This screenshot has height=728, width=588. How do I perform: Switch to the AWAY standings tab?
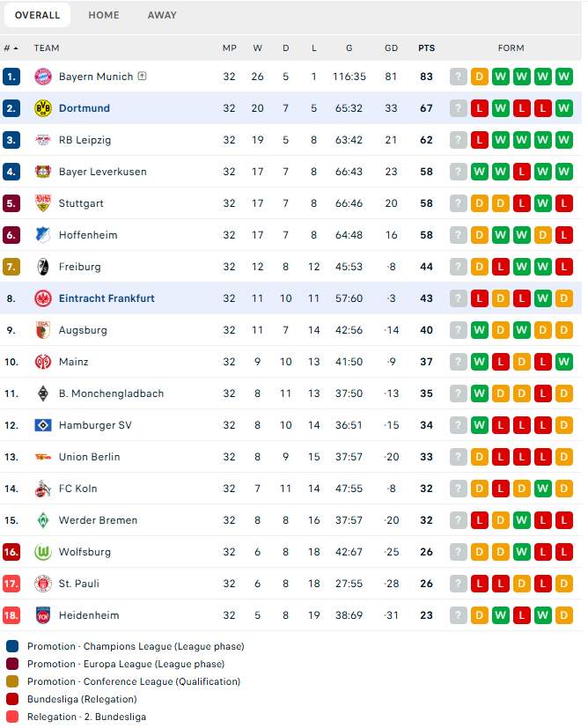coord(162,15)
